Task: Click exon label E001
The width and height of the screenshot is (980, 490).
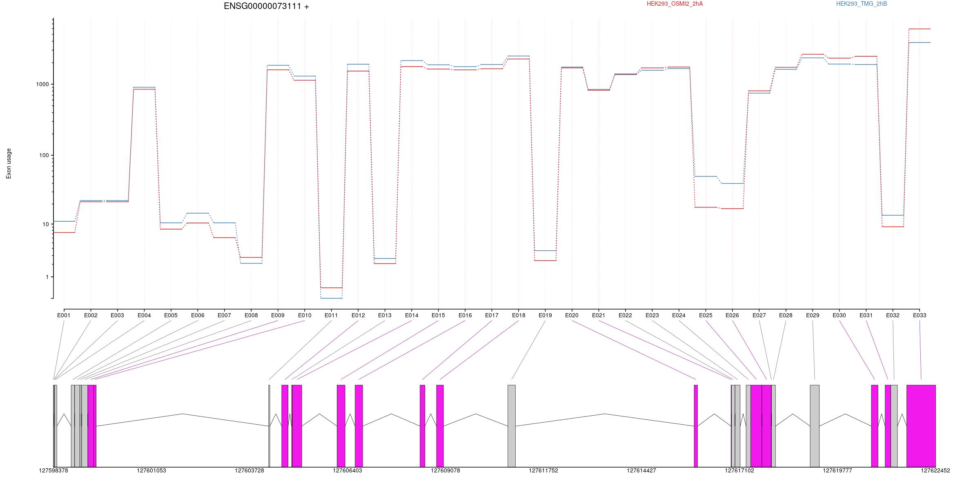Action: click(x=64, y=315)
